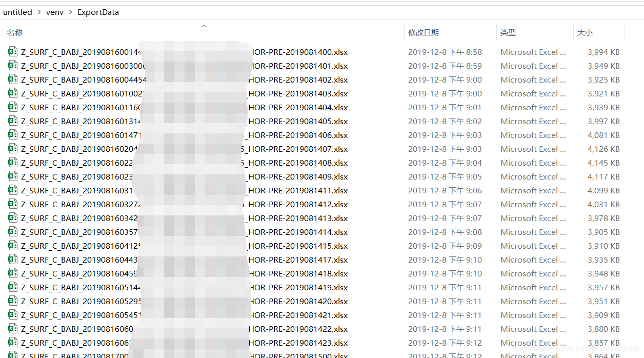This screenshot has height=358, width=644.
Task: Select the Excel icon for file ending 2019081403.xlsx
Action: point(13,93)
